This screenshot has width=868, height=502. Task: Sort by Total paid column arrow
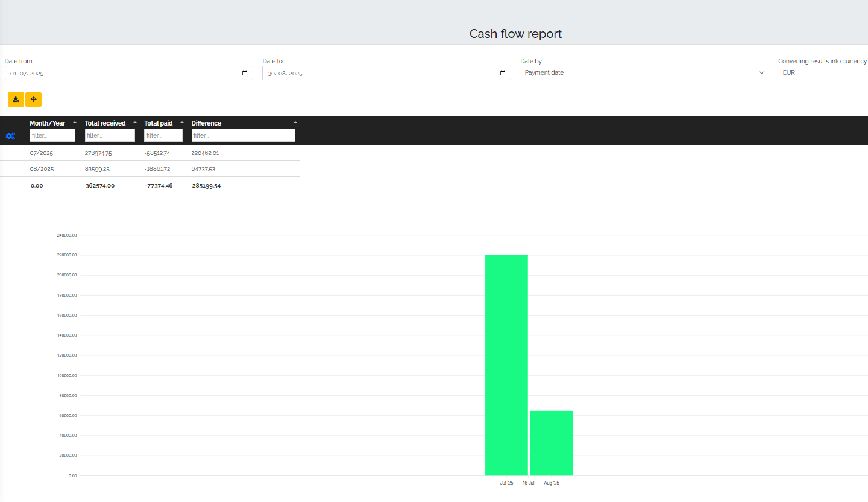click(x=182, y=122)
